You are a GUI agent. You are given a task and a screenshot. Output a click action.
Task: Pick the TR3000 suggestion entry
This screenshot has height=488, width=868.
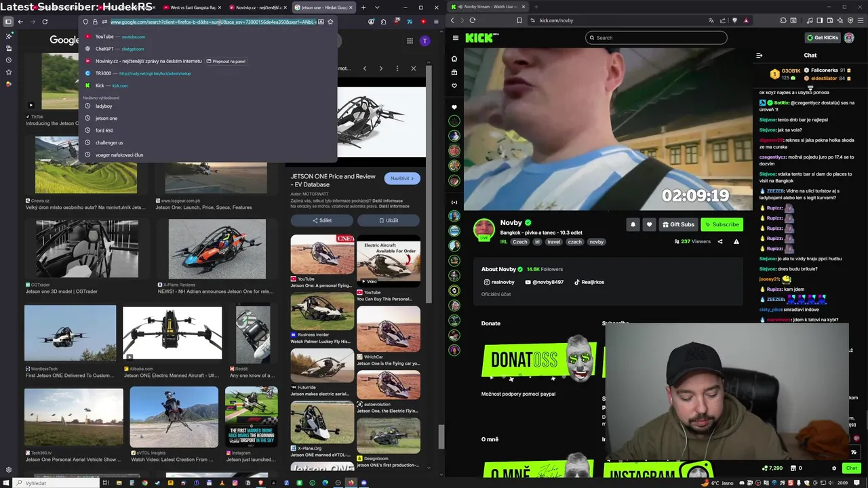point(208,73)
